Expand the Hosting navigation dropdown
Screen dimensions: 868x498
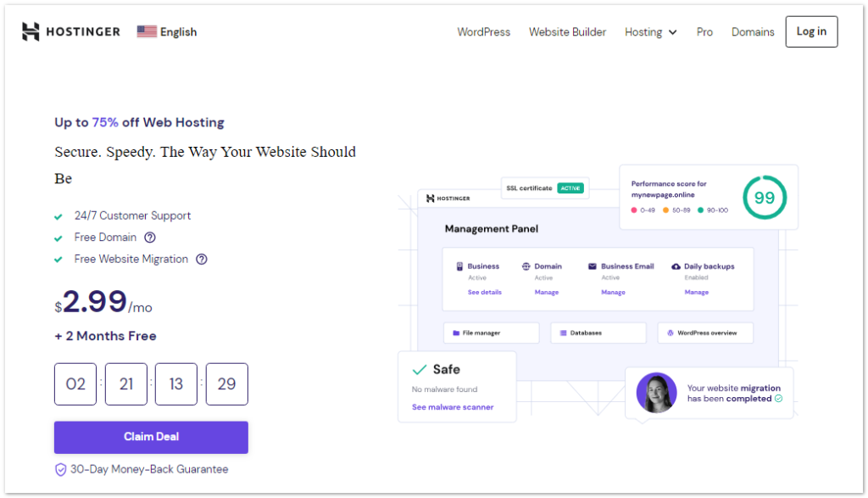coord(650,31)
